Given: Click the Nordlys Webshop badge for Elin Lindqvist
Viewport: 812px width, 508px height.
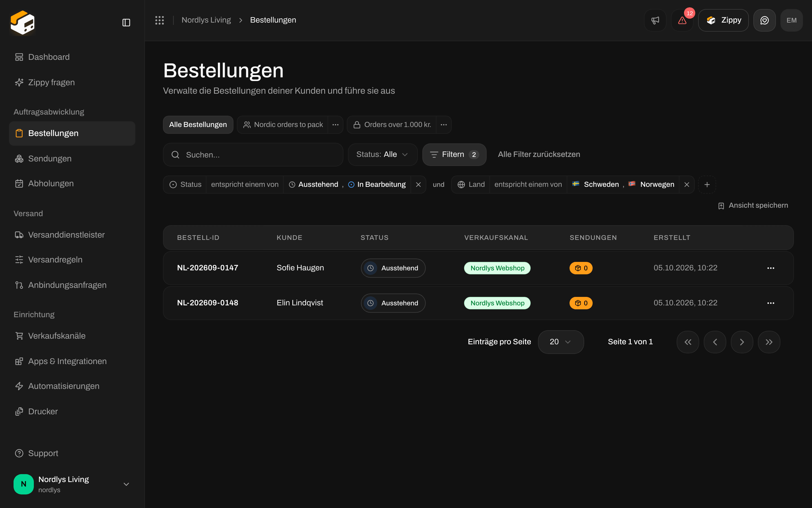Looking at the screenshot, I should pos(497,303).
